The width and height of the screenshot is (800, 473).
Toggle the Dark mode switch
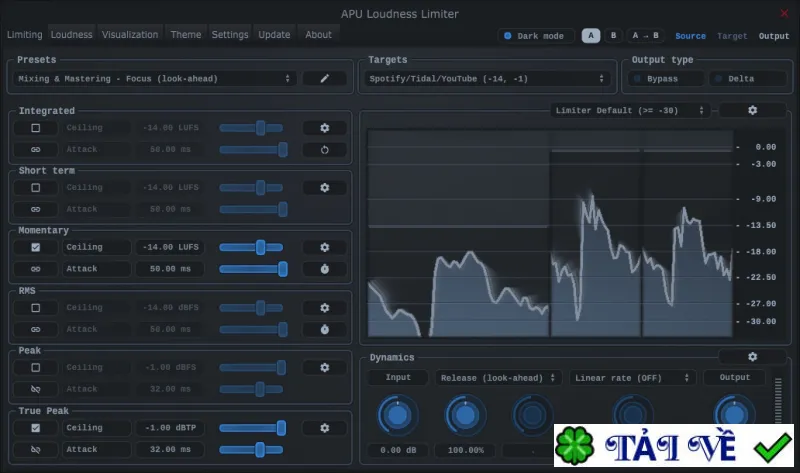[x=535, y=36]
